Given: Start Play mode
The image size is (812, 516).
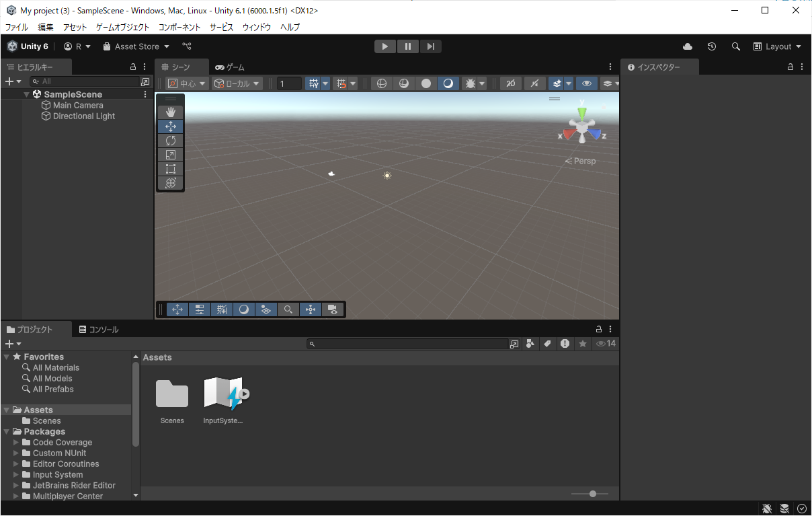Looking at the screenshot, I should coord(385,46).
